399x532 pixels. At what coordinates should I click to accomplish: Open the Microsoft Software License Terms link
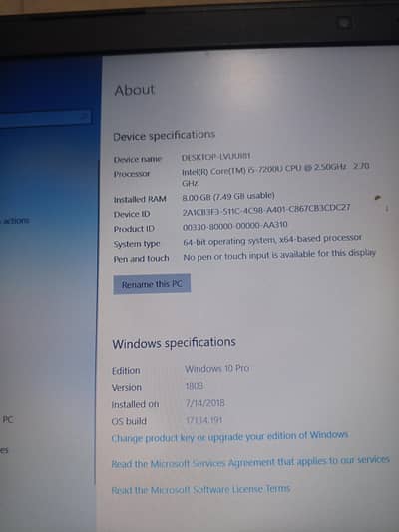(x=200, y=490)
